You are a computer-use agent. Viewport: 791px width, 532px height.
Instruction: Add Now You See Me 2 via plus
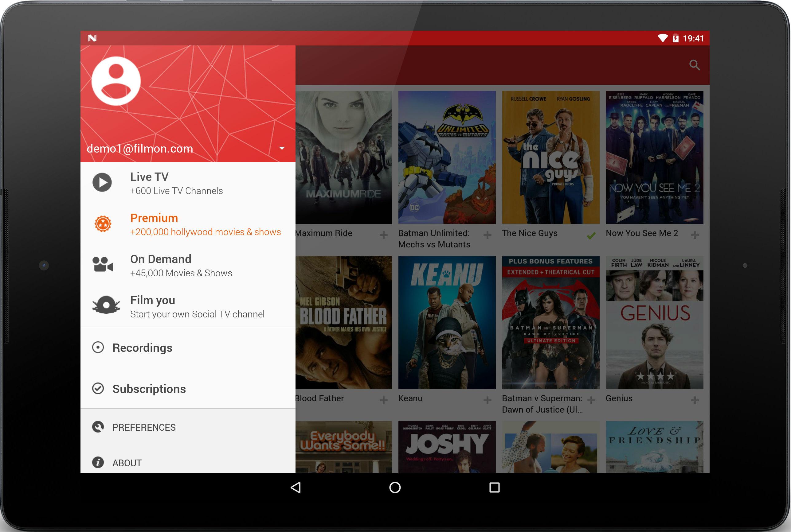(695, 235)
